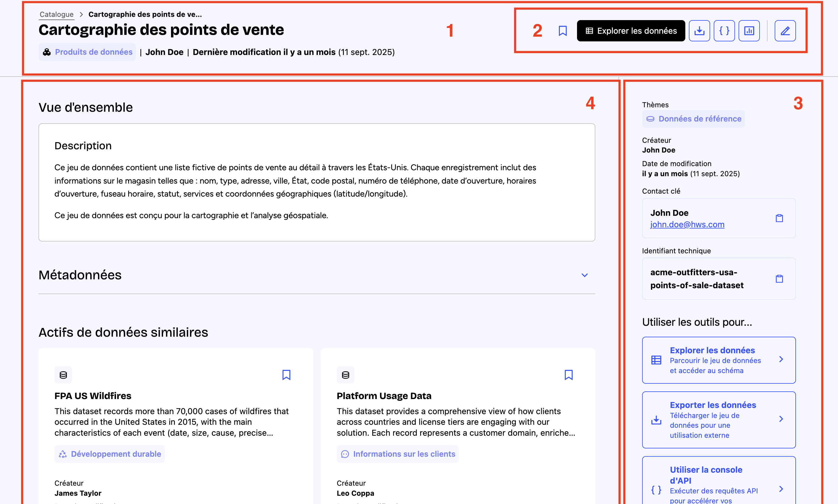This screenshot has width=838, height=504.
Task: Select the Produits de données tag
Action: (87, 52)
